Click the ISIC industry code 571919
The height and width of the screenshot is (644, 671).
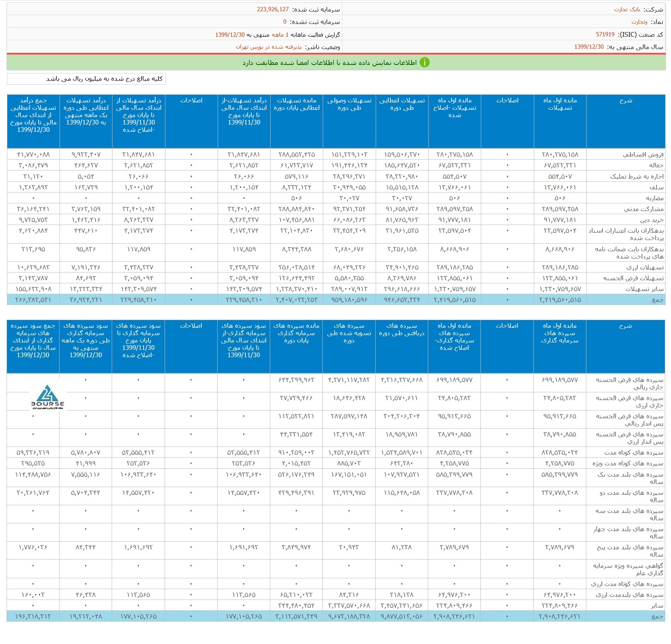click(x=605, y=34)
